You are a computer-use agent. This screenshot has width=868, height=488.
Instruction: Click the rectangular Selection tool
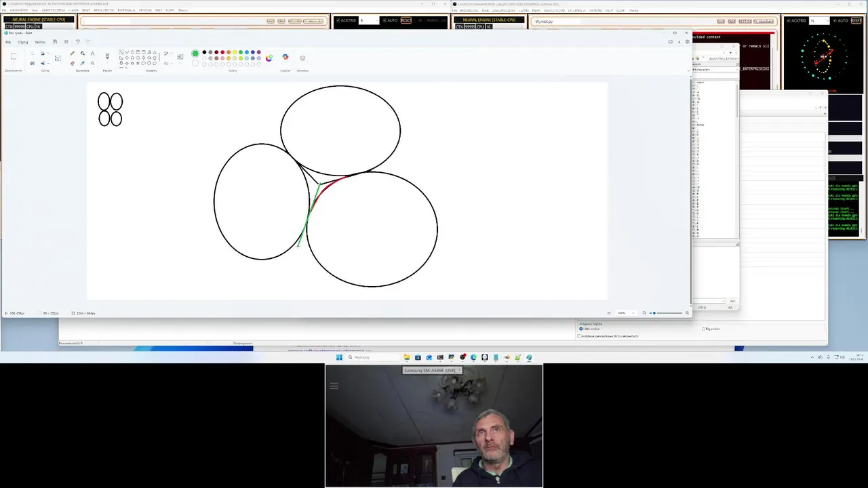pyautogui.click(x=14, y=56)
